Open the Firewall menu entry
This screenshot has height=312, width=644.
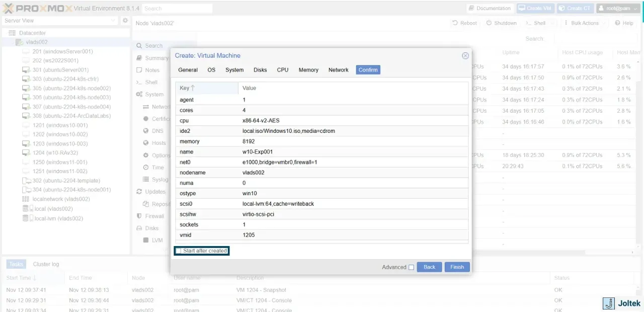[154, 216]
